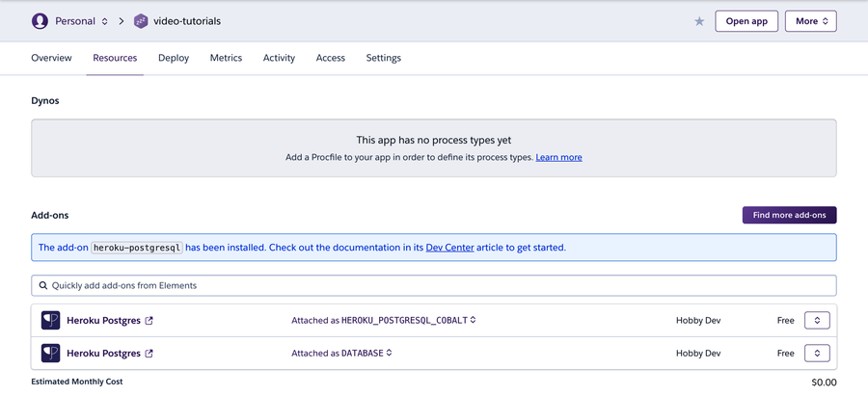The height and width of the screenshot is (396, 868).
Task: Open external link icon in DATABASE row
Action: coord(149,354)
